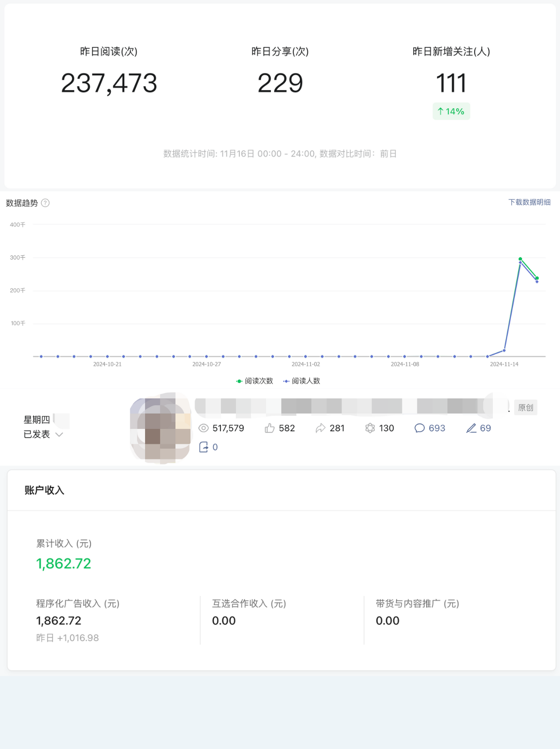Screen dimensions: 560x749
Task: Open comments via the speech bubble icon
Action: [419, 428]
